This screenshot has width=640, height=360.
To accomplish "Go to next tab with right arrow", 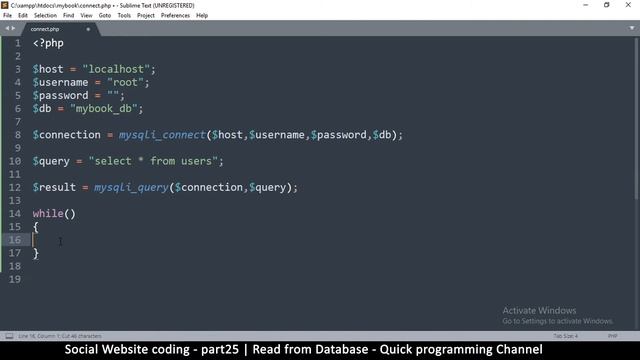I will point(13,28).
